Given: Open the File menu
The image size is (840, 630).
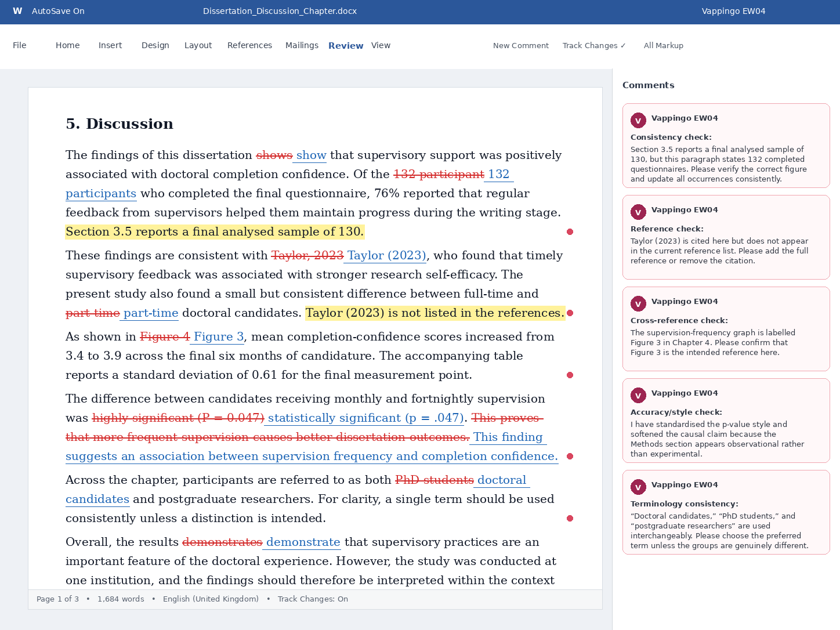Looking at the screenshot, I should 20,45.
